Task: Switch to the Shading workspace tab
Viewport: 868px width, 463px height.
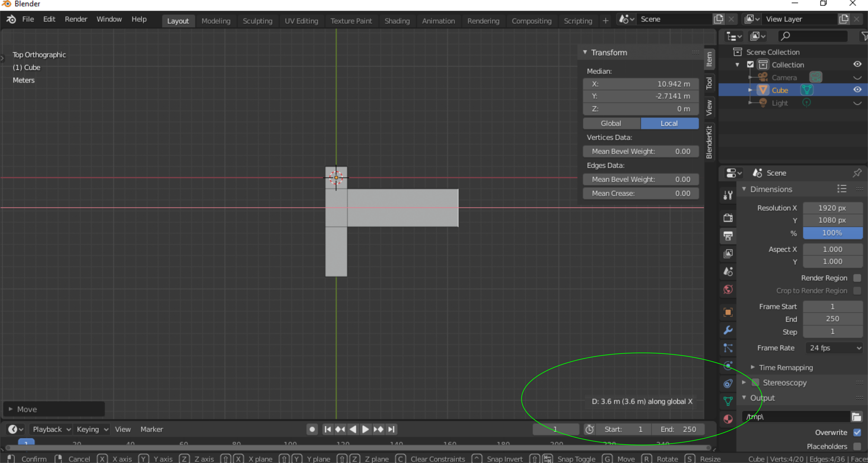Action: pyautogui.click(x=397, y=21)
